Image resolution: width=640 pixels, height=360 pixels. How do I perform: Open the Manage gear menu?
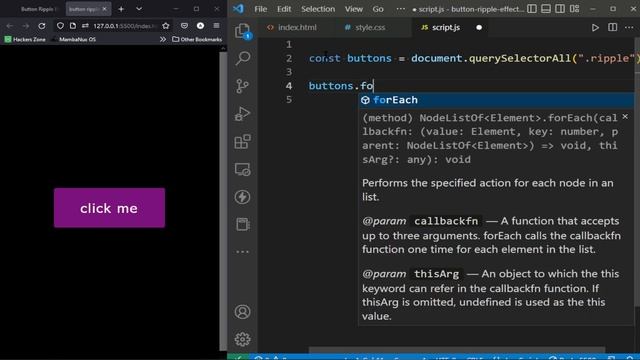242,339
